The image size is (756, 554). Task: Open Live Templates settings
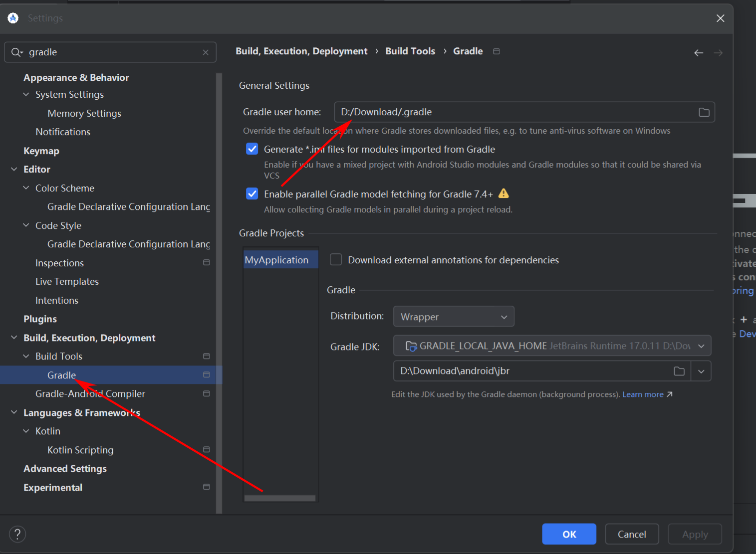67,281
